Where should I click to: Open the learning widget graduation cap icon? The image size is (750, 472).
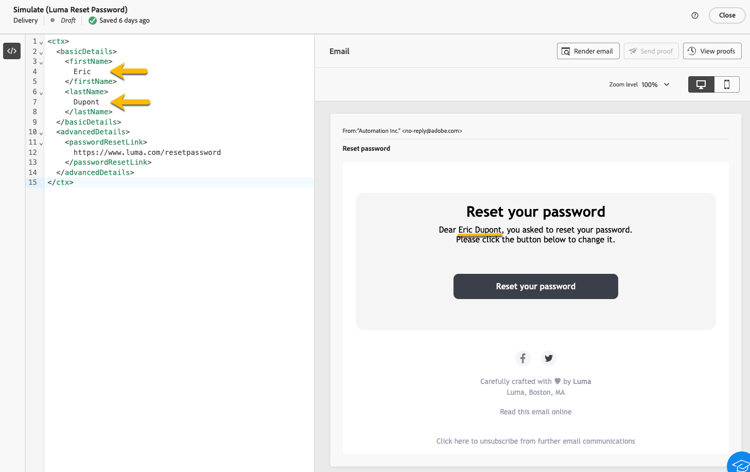click(x=740, y=463)
